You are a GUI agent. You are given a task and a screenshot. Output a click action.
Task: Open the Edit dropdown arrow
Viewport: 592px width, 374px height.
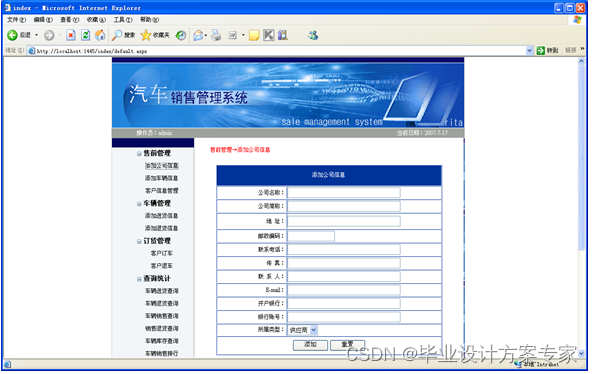coord(243,35)
